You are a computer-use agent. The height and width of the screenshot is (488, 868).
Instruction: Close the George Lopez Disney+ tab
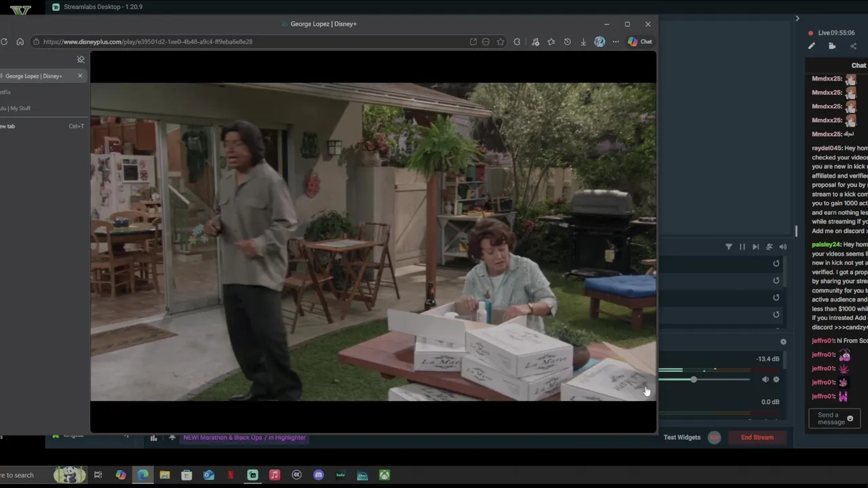coord(80,76)
